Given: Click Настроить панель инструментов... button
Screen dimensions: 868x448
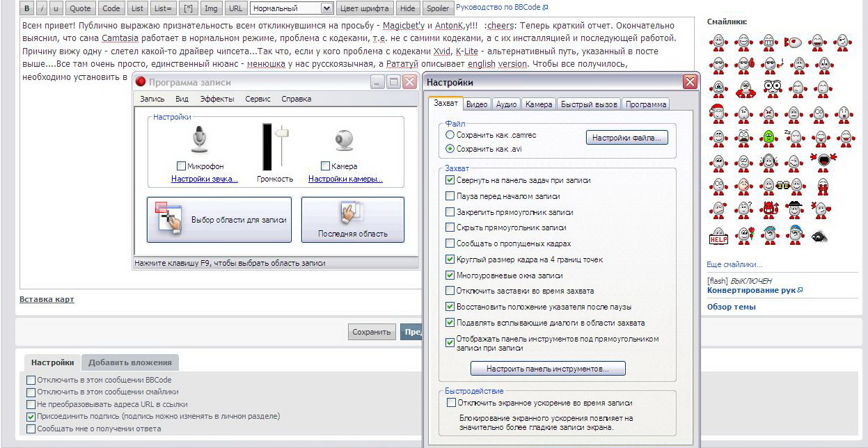Looking at the screenshot, I should [548, 368].
